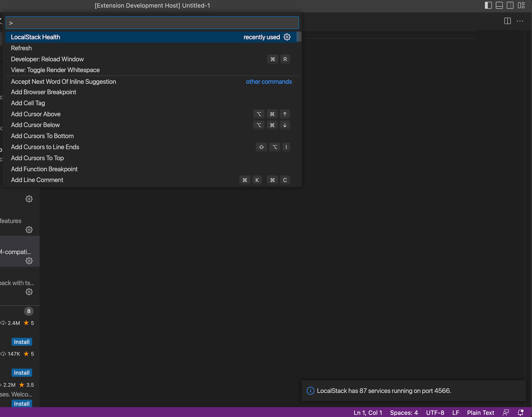Click command palette input field
The image size is (532, 417).
(x=152, y=23)
